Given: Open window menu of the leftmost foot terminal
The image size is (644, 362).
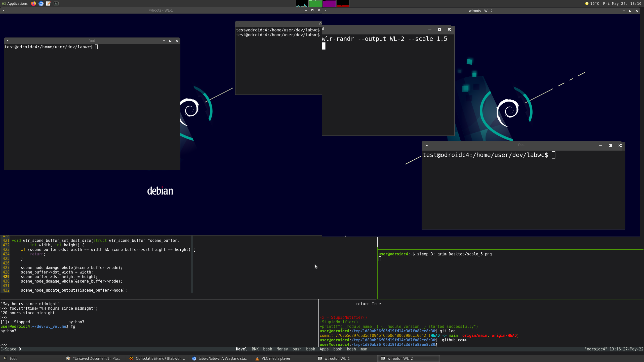Looking at the screenshot, I should coord(7,40).
